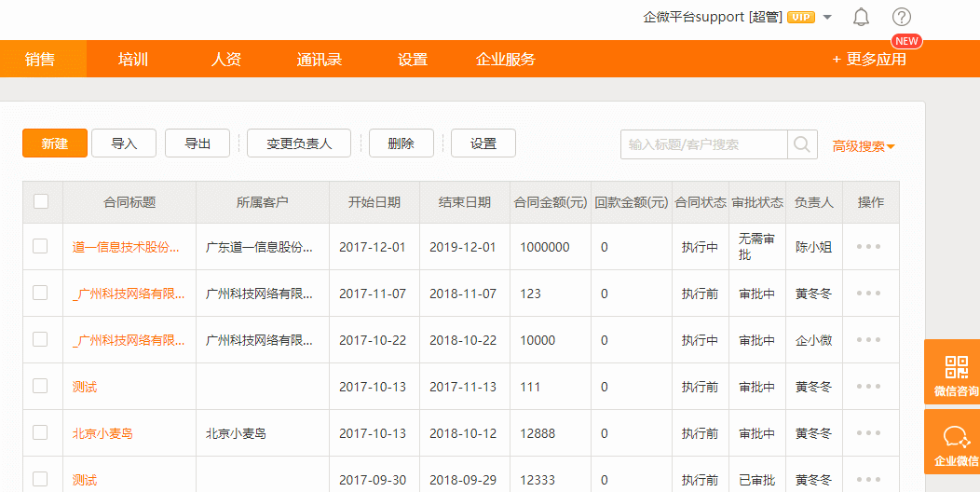
Task: Toggle the select-all checkbox in table header
Action: point(41,201)
